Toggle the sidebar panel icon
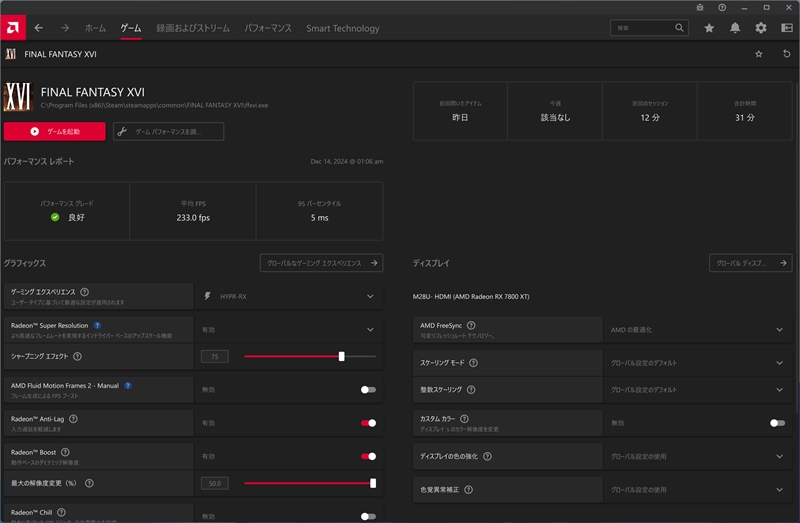800x523 pixels. 787,28
